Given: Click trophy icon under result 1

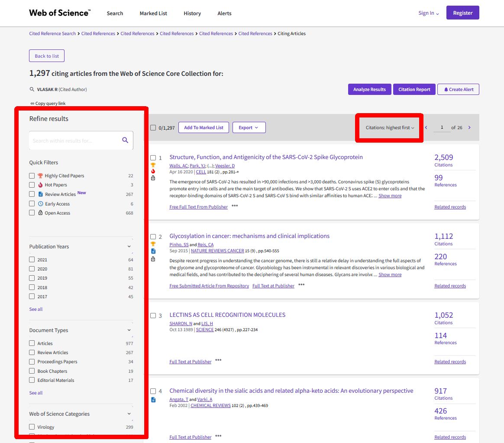Looking at the screenshot, I should pyautogui.click(x=153, y=165).
